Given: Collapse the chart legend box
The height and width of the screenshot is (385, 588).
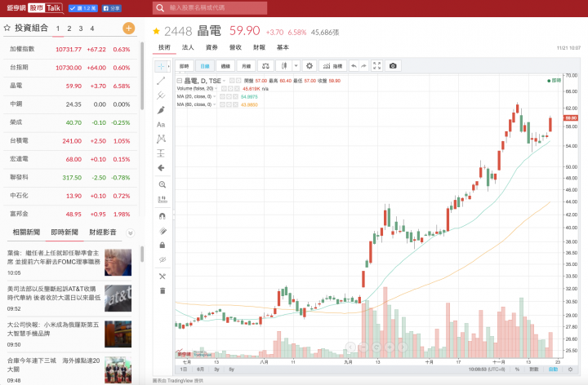Looking at the screenshot, I should coord(179,81).
